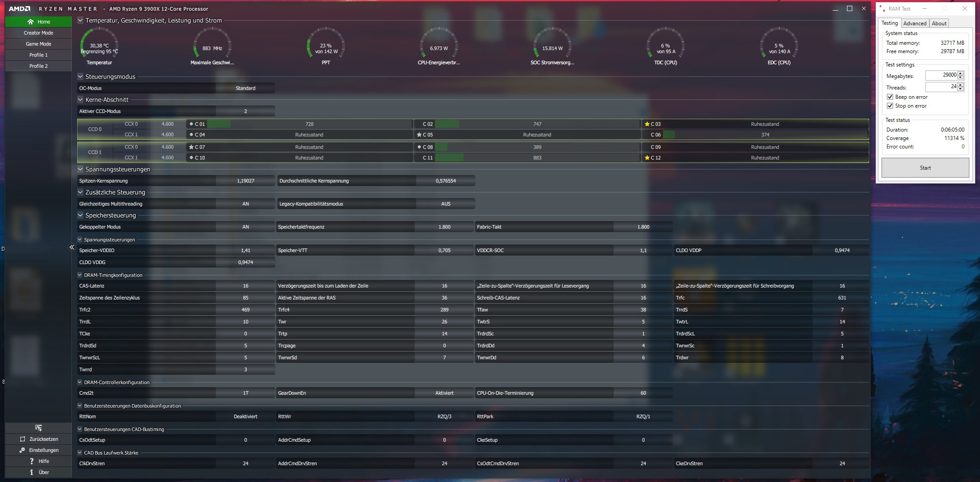Click the gold star on core C 03
This screenshot has height=482, width=980.
[647, 124]
